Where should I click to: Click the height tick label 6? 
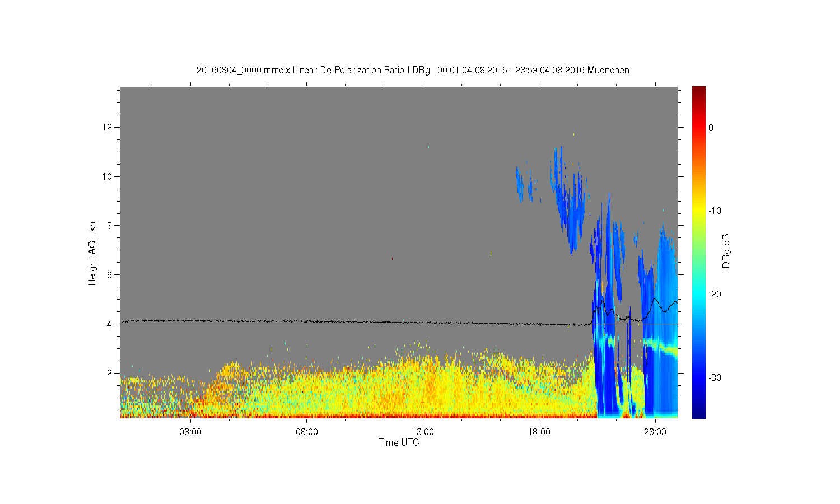tap(111, 275)
